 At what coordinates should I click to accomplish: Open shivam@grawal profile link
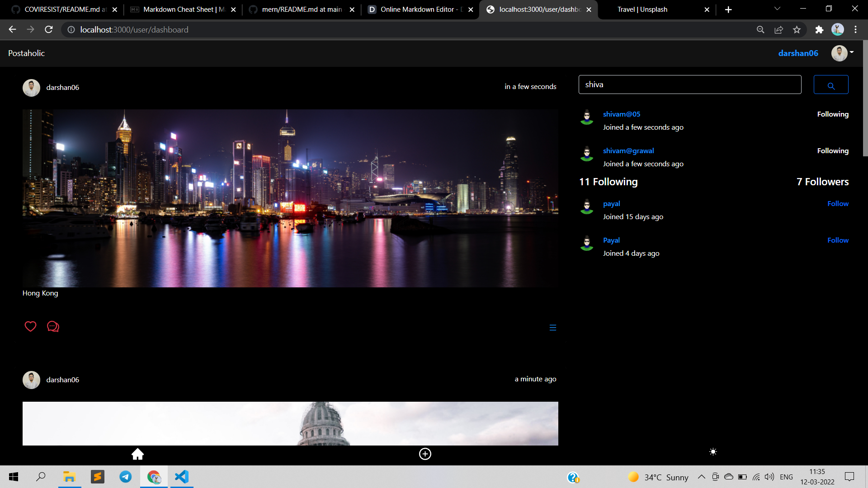(x=628, y=151)
